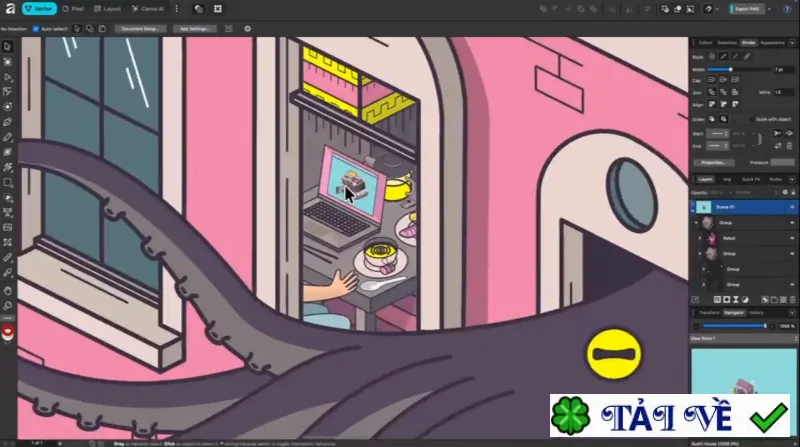Select the Pencil tool
Image resolution: width=800 pixels, height=447 pixels.
pyautogui.click(x=8, y=137)
